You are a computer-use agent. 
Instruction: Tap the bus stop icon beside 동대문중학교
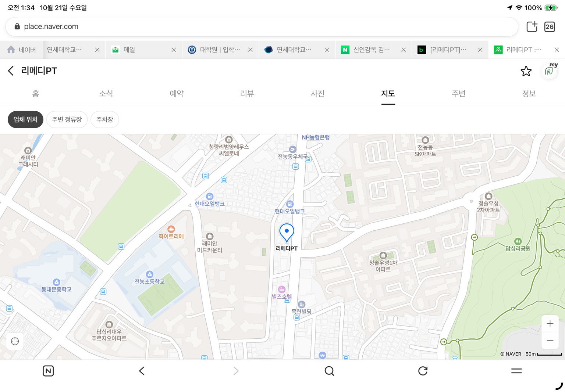103,292
